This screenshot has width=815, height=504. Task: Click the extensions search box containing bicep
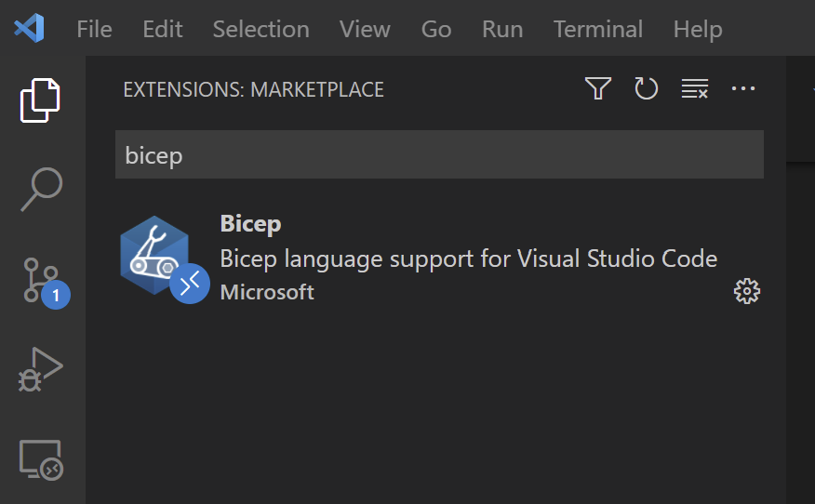coord(438,154)
